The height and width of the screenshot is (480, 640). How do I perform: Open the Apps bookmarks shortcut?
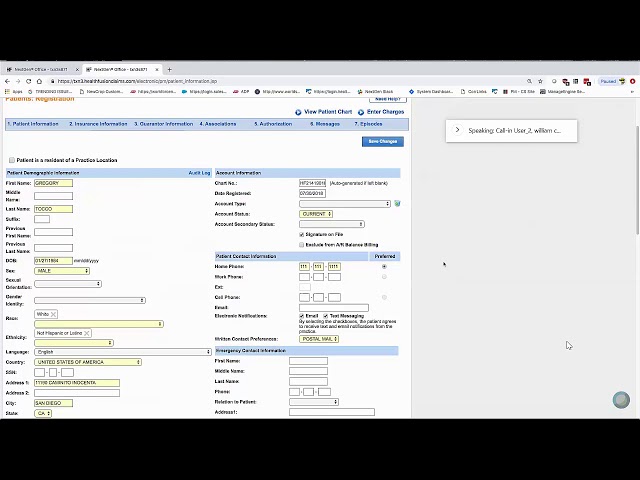pos(14,91)
